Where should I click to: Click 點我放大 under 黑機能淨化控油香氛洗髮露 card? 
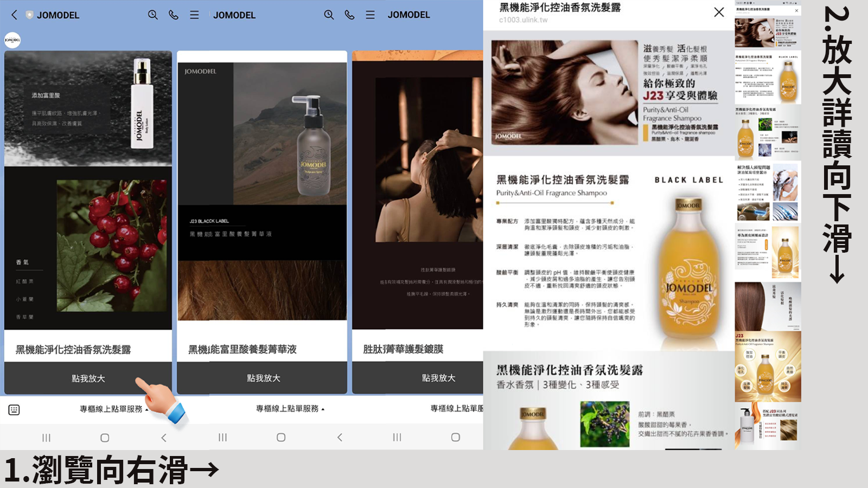click(88, 378)
